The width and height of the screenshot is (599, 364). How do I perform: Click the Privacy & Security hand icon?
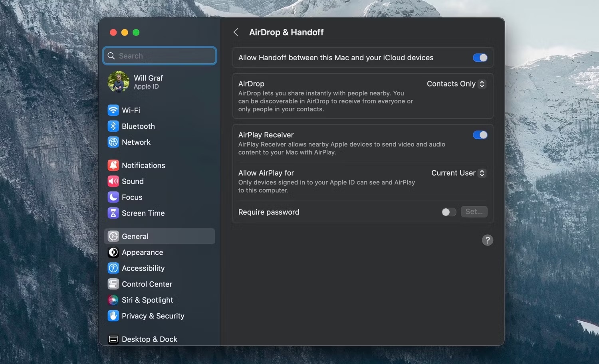click(x=113, y=316)
